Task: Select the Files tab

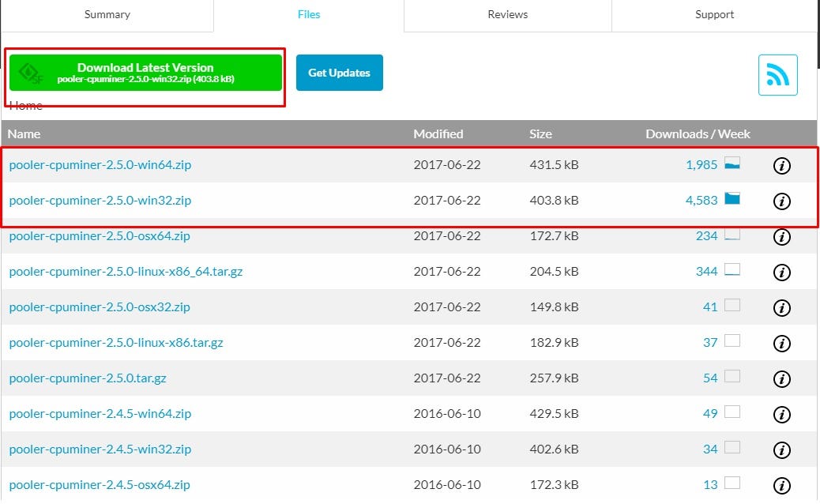Action: tap(309, 15)
